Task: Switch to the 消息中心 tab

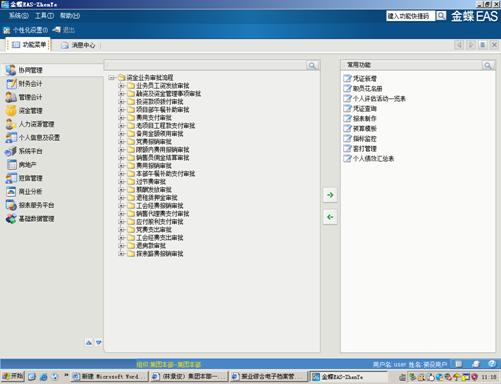Action: click(x=79, y=45)
